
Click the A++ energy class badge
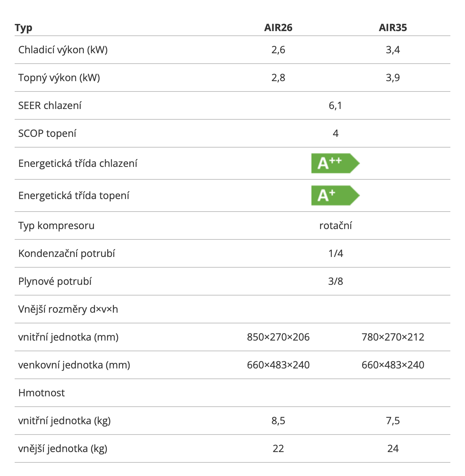pos(335,163)
